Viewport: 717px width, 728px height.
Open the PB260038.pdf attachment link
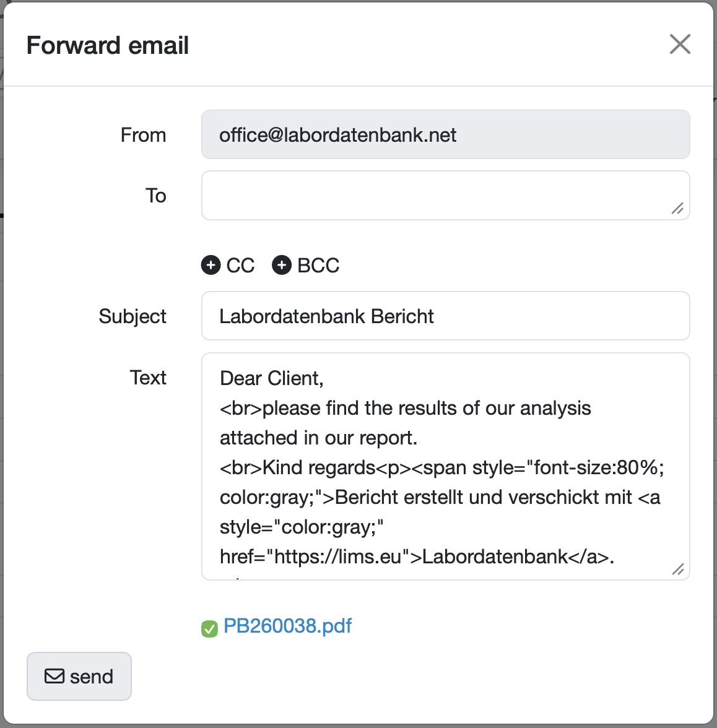click(287, 626)
